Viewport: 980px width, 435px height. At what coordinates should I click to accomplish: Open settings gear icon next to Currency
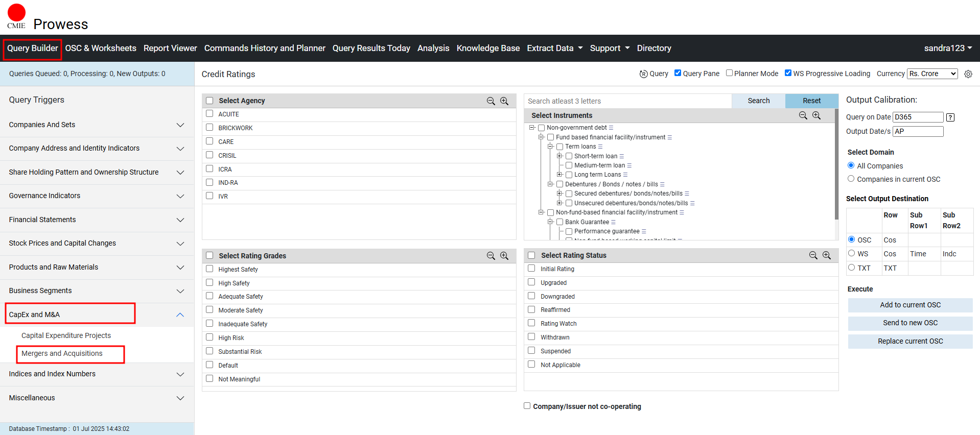[968, 74]
